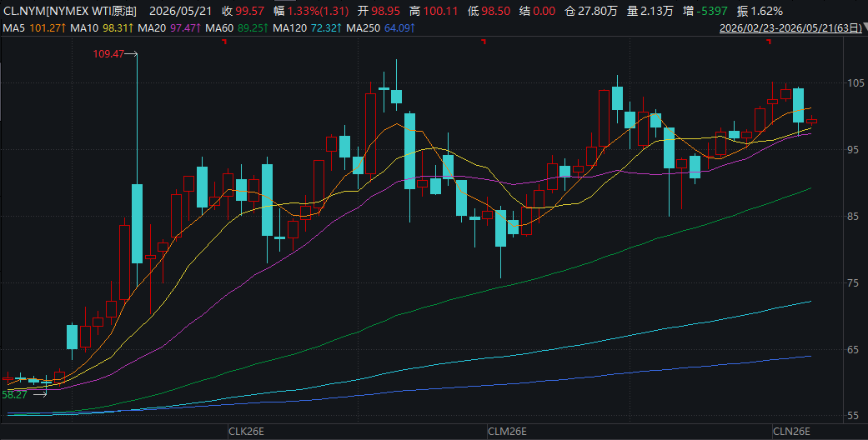Open the date range dropdown triangle

(865, 26)
